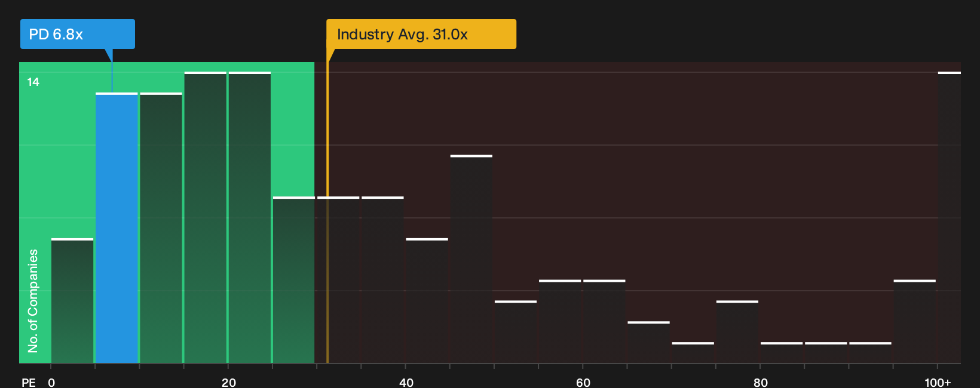Image resolution: width=980 pixels, height=388 pixels.
Task: Click the 'No. of Companies' axis label
Action: click(x=33, y=300)
